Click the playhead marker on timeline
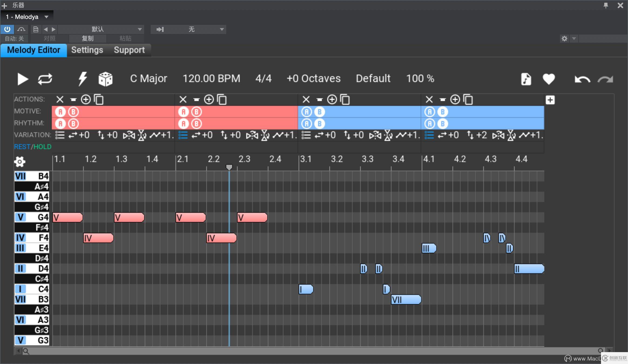 pos(229,167)
